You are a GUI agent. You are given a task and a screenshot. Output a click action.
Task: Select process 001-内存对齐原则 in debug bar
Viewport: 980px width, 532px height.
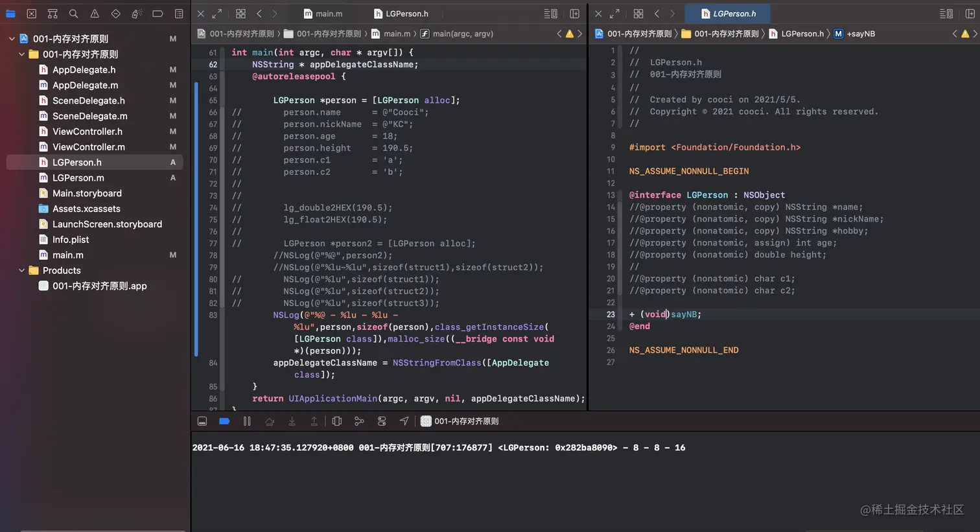click(x=460, y=421)
